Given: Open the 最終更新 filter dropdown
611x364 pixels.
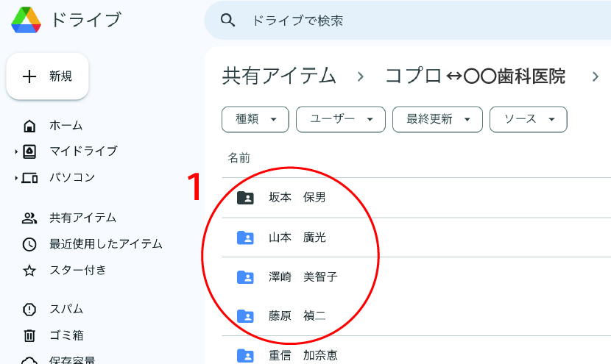Looking at the screenshot, I should click(x=437, y=119).
